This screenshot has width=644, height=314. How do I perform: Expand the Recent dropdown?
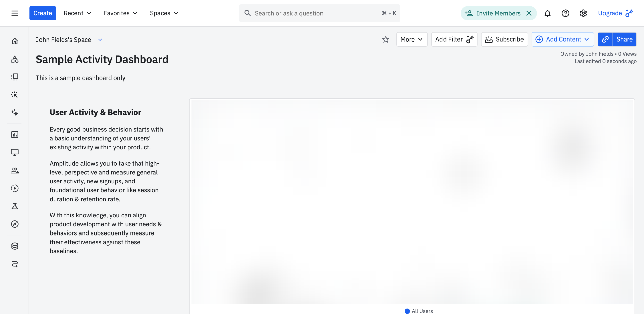pyautogui.click(x=77, y=13)
